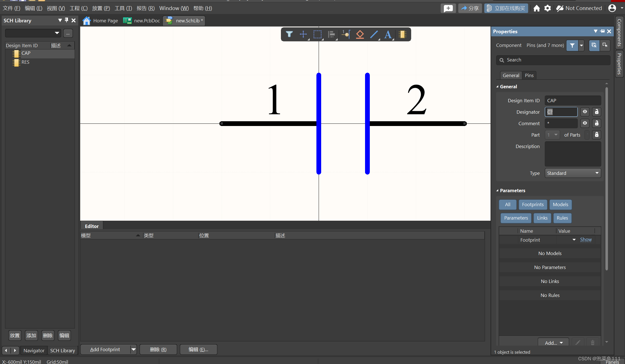The width and height of the screenshot is (625, 364).
Task: Click the Footprints filter button
Action: (x=533, y=204)
